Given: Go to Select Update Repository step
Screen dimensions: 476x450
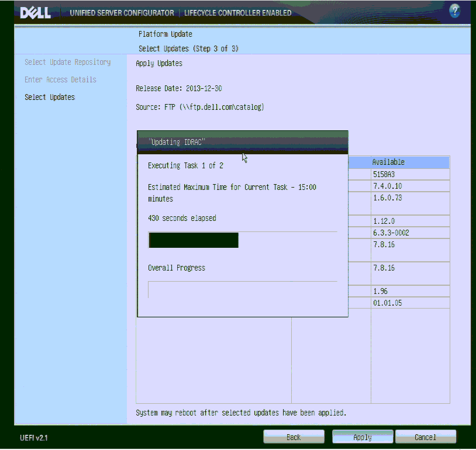Looking at the screenshot, I should [67, 62].
